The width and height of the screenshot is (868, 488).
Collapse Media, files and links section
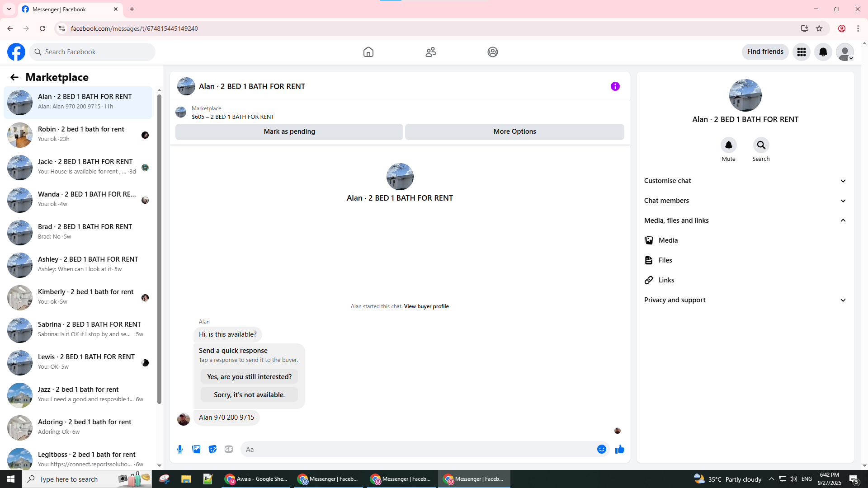point(745,221)
